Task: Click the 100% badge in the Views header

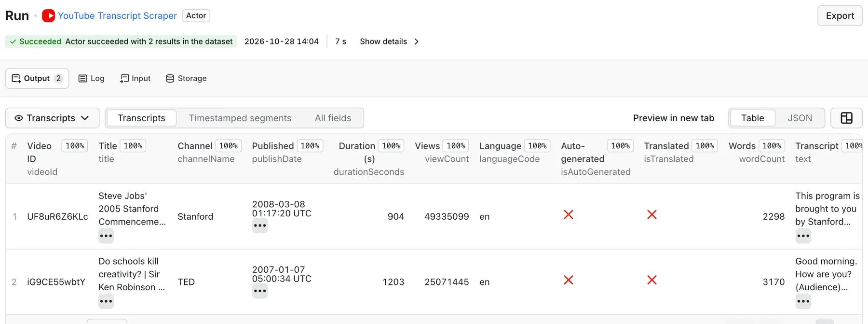Action: (x=456, y=146)
